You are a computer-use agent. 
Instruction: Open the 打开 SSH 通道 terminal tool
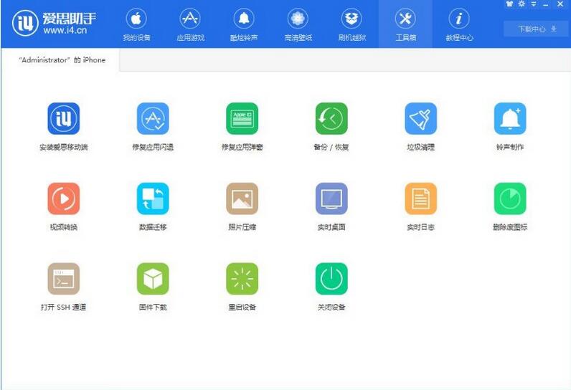(x=63, y=279)
